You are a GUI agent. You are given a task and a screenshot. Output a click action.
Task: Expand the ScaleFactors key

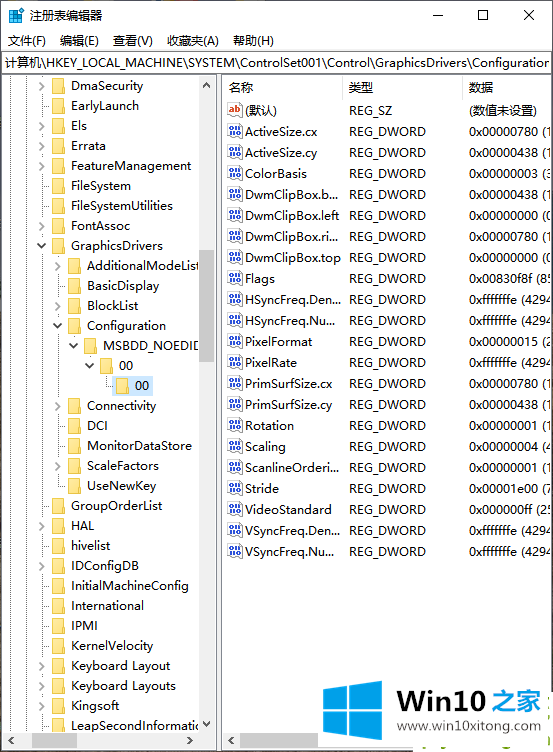click(x=58, y=466)
